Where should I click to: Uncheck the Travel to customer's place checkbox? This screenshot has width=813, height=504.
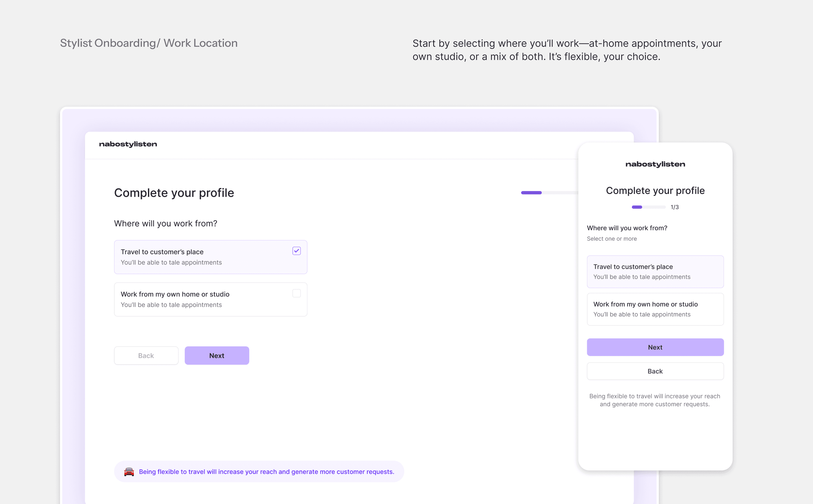[296, 251]
